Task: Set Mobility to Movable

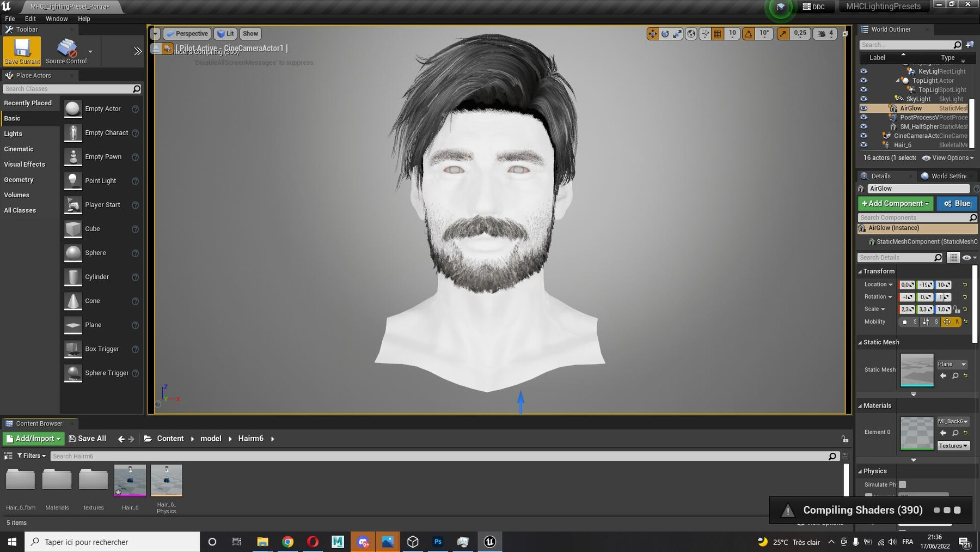Action: pos(951,322)
